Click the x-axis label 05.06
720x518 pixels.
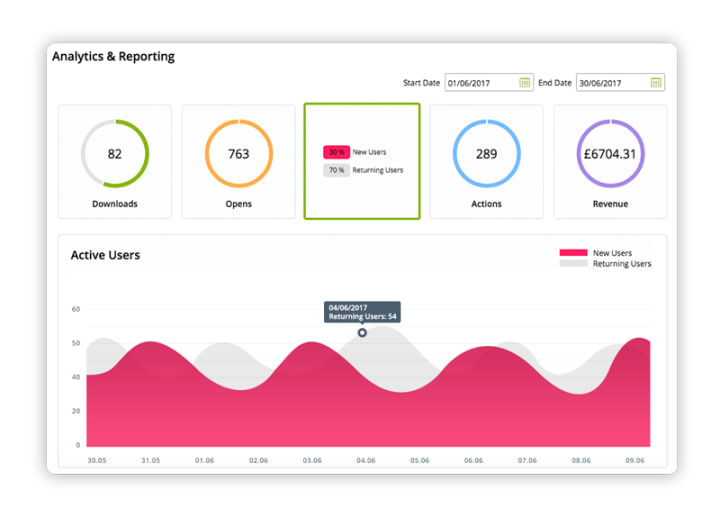(x=419, y=460)
